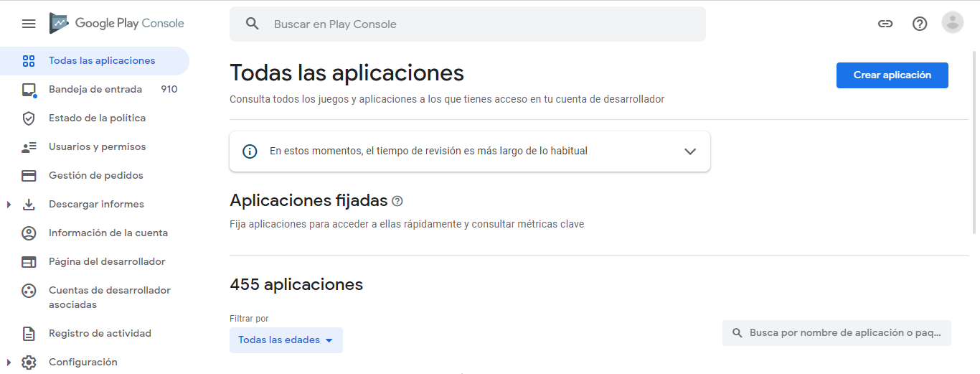Screen dimensions: 980x374
Task: Click the Estado de la política shield icon
Action: [x=29, y=118]
